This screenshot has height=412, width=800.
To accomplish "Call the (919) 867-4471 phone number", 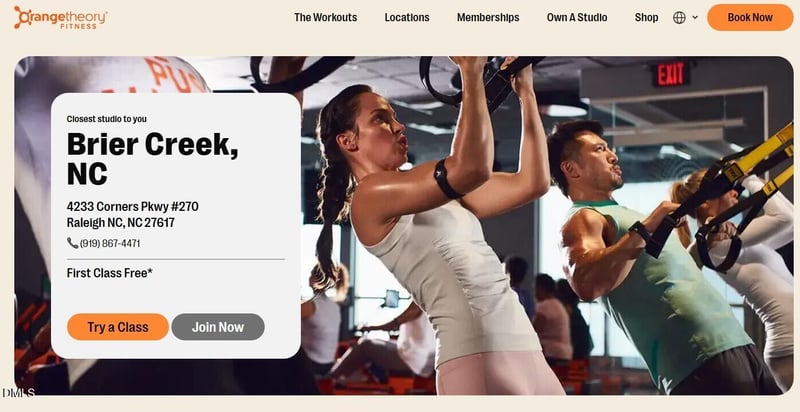I will 110,244.
